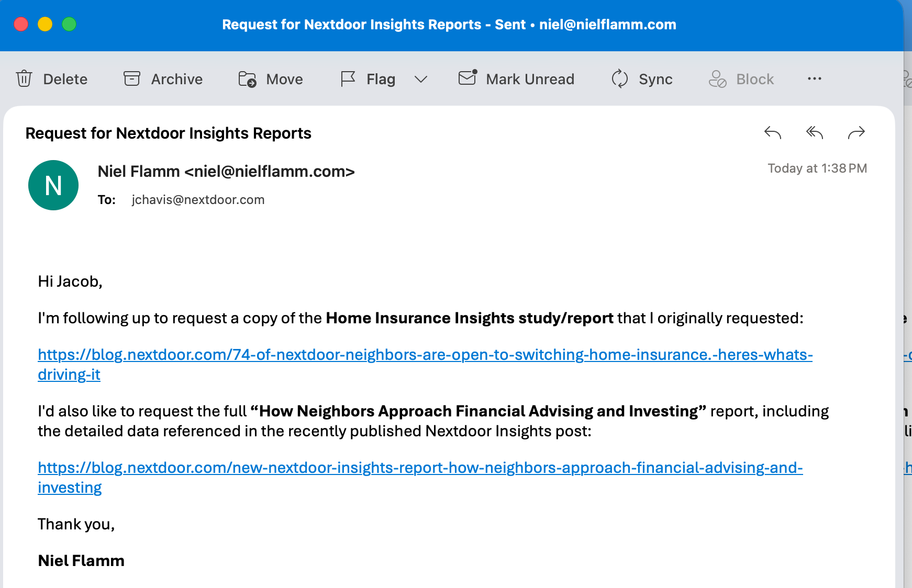Screen dimensions: 912x588
Task: Forward this email
Action: click(857, 133)
